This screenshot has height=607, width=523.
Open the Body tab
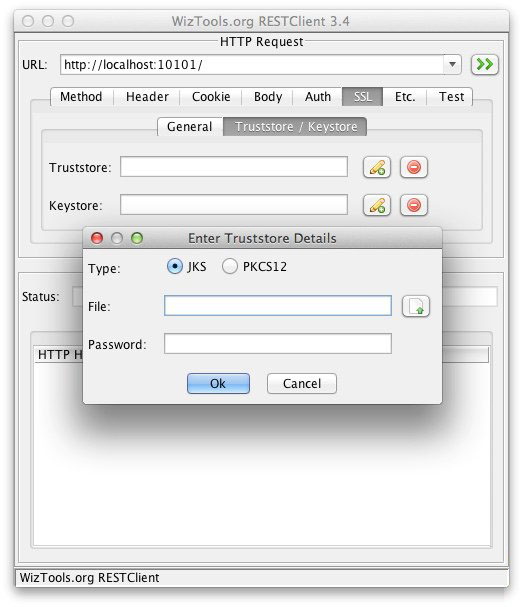(268, 96)
